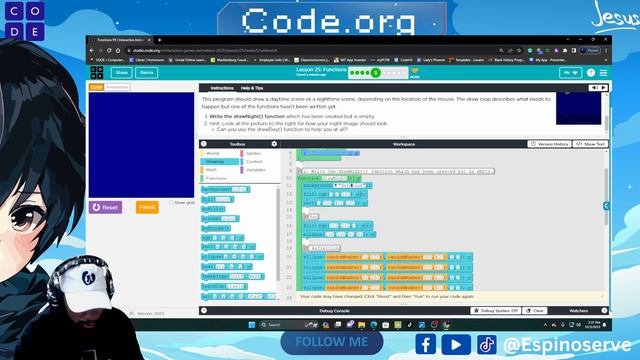Click the FOLLOW ME banner
The image size is (640, 360).
point(331,342)
